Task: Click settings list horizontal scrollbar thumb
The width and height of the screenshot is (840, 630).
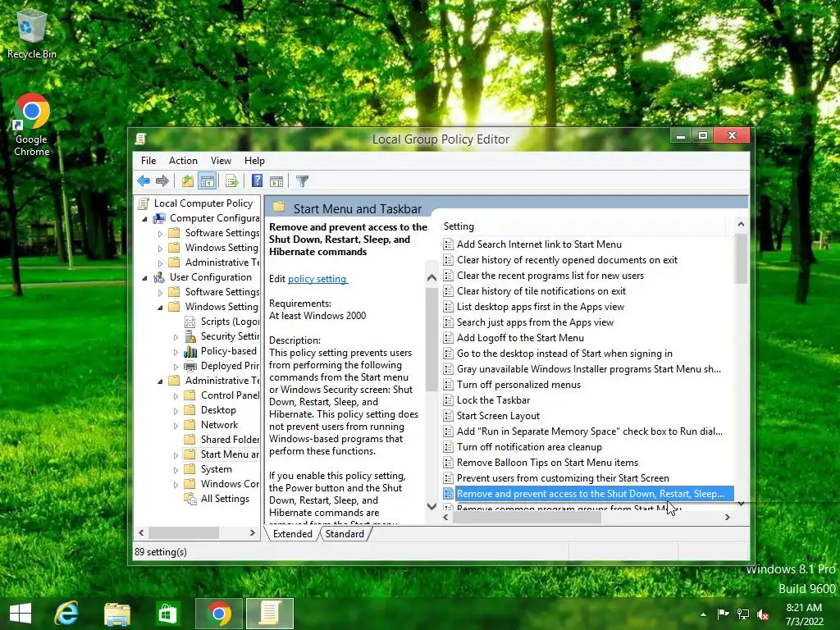Action: (527, 518)
